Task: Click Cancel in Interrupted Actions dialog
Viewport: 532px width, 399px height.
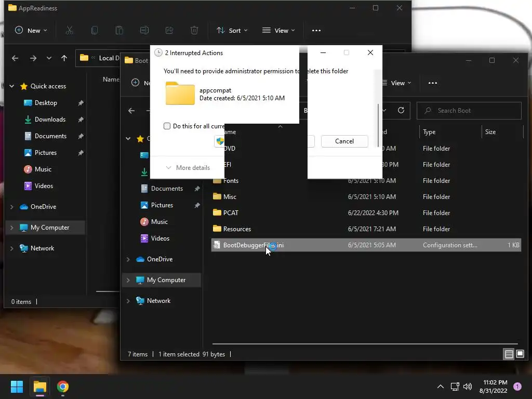Action: [x=344, y=141]
